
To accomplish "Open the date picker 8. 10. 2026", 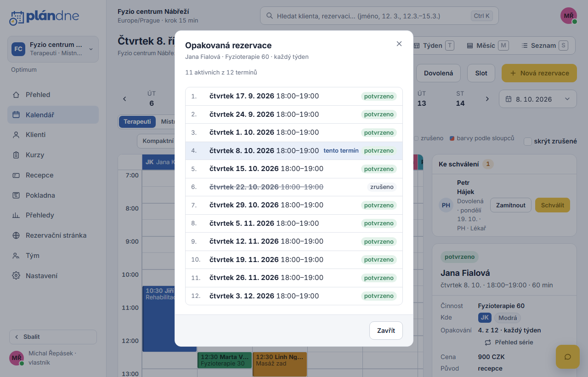I will pos(537,99).
